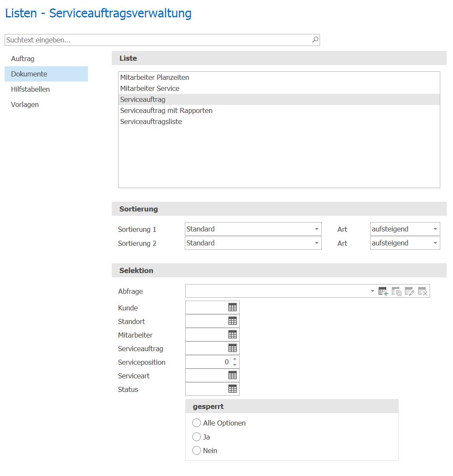
Task: Open the Standort lookup table icon
Action: point(232,321)
